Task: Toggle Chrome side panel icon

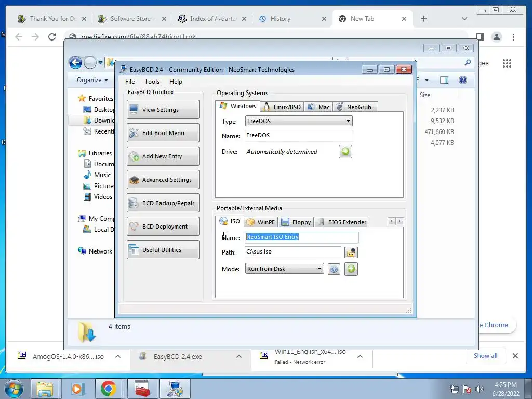Action: 480,37
